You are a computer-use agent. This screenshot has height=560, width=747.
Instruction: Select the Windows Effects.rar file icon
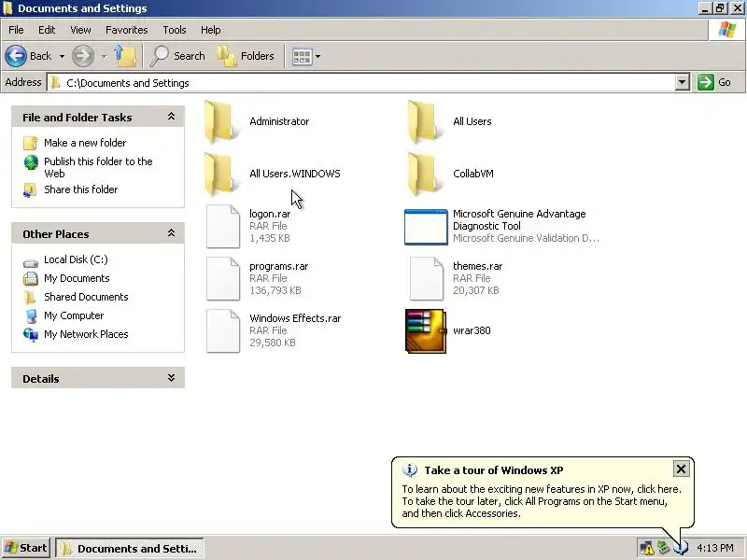click(x=223, y=331)
